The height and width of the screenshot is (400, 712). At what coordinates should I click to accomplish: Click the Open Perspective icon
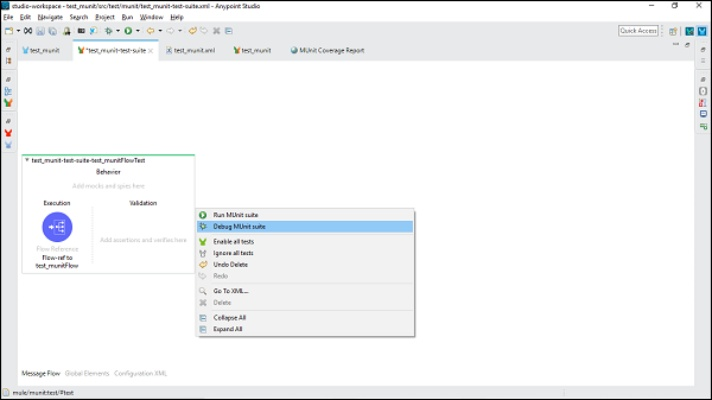[673, 31]
